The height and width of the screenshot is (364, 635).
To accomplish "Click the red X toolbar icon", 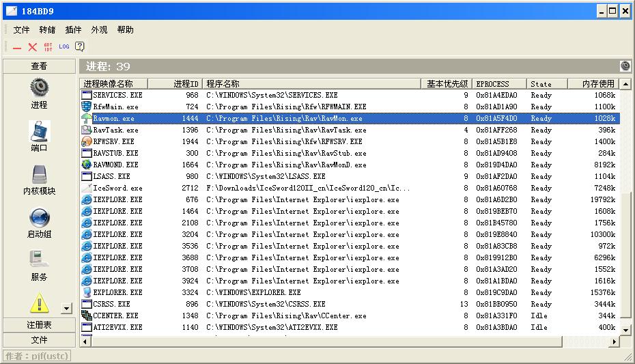I will (32, 47).
